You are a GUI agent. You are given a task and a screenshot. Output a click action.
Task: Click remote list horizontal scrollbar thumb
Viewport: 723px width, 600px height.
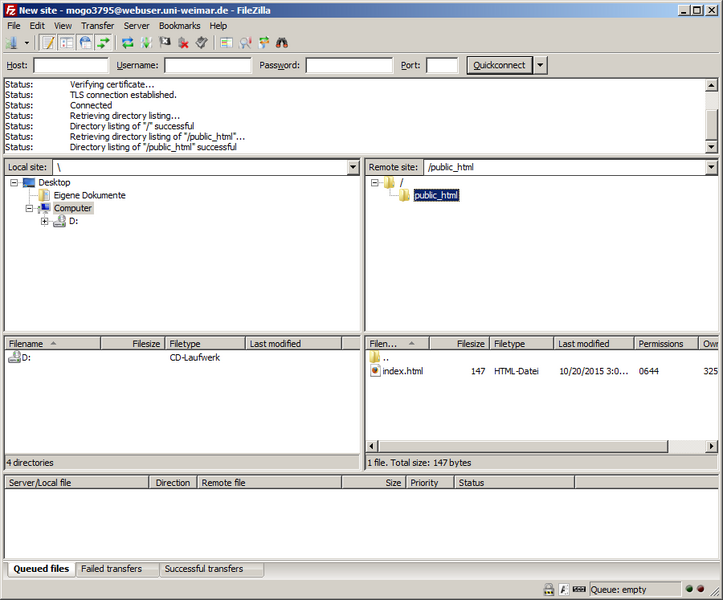click(x=523, y=446)
